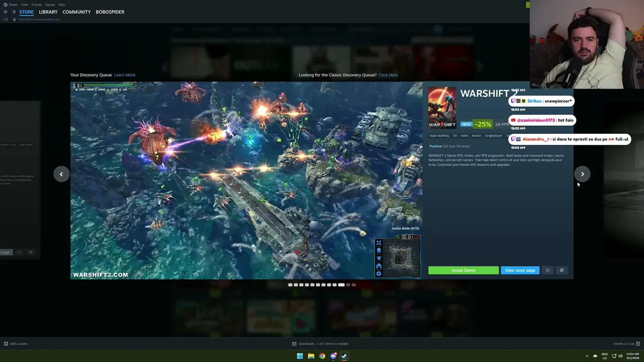Click the -25% discount badge
Viewport: 644px width, 362px height.
coord(483,124)
